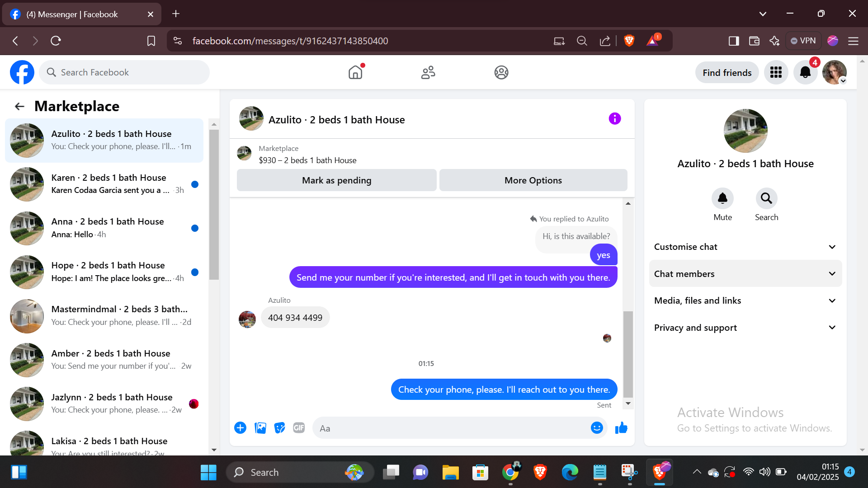Bookmark this page
Image resolution: width=868 pixels, height=488 pixels.
point(151,41)
